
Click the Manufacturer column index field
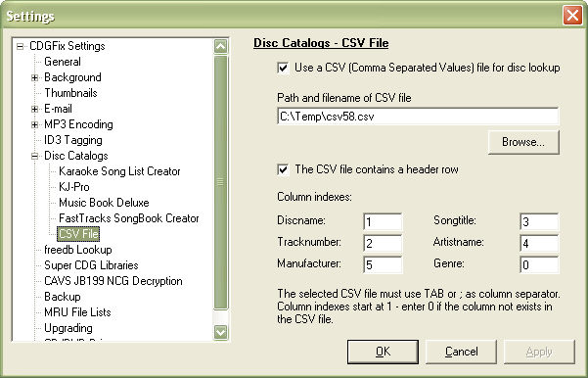pos(383,264)
